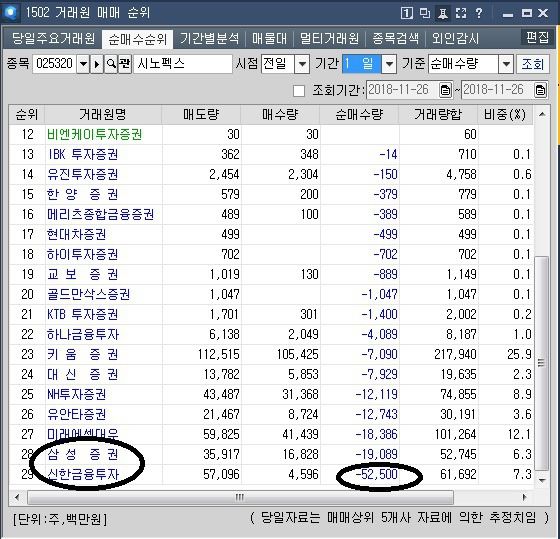This screenshot has height=539, width=560.
Task: Open the 기간별분석 tab
Action: (209, 38)
